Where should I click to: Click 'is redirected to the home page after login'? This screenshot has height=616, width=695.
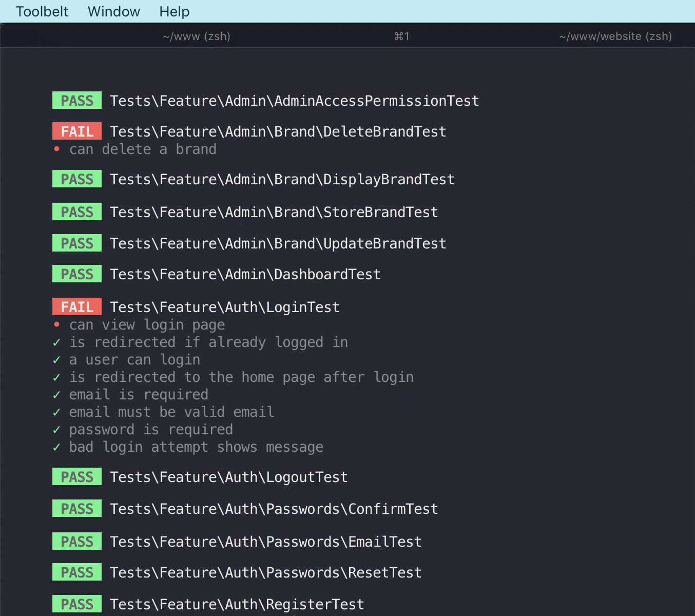click(x=241, y=377)
